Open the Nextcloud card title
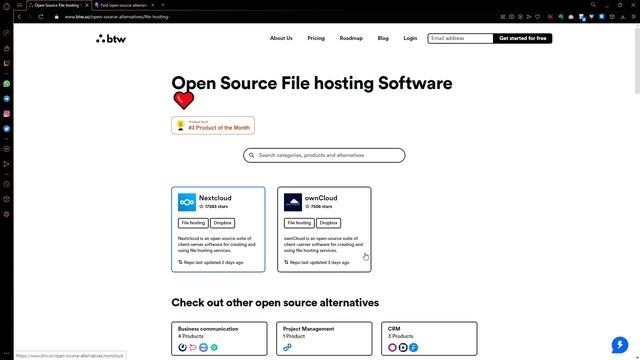 pyautogui.click(x=215, y=198)
